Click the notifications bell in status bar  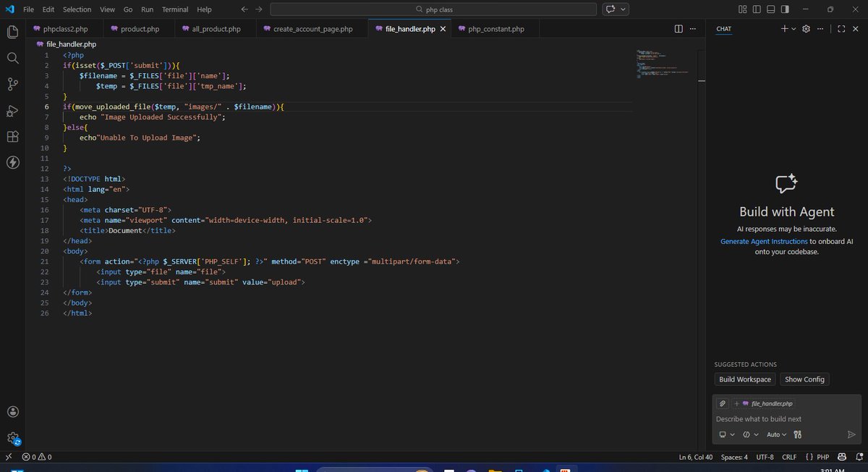[859, 457]
